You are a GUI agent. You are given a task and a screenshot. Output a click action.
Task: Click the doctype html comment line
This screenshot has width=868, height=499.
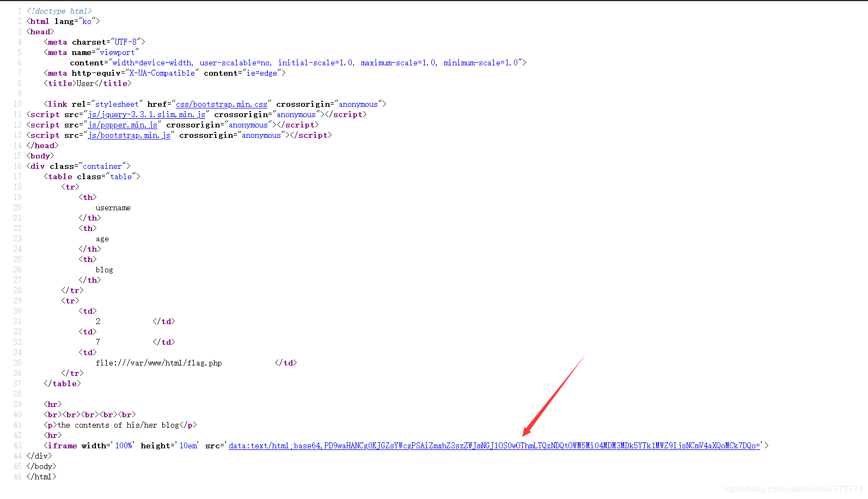pos(59,11)
